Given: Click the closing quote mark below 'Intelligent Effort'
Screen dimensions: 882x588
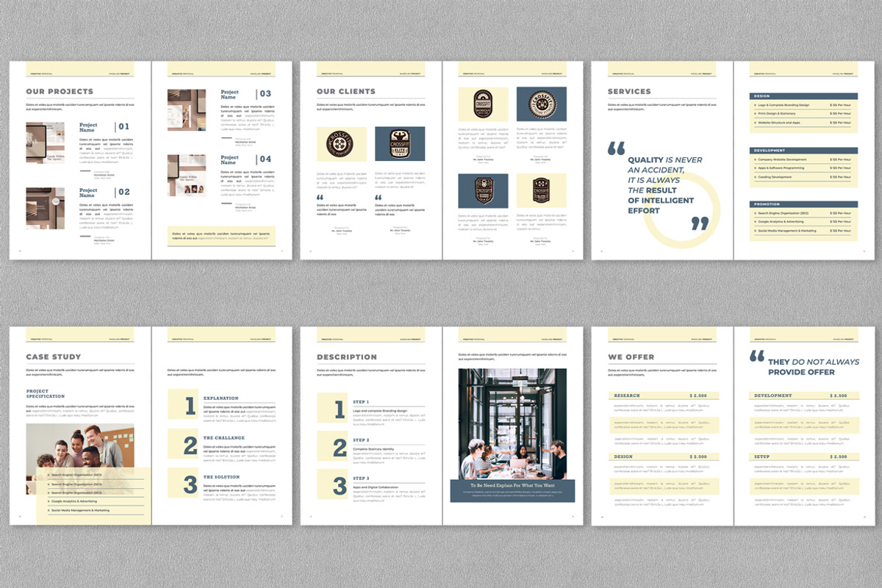Looking at the screenshot, I should [700, 223].
